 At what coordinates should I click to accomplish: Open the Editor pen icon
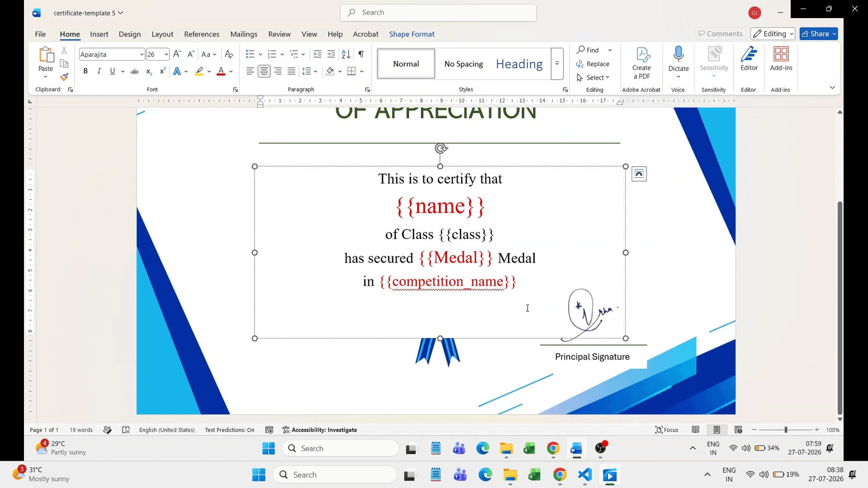(x=749, y=54)
